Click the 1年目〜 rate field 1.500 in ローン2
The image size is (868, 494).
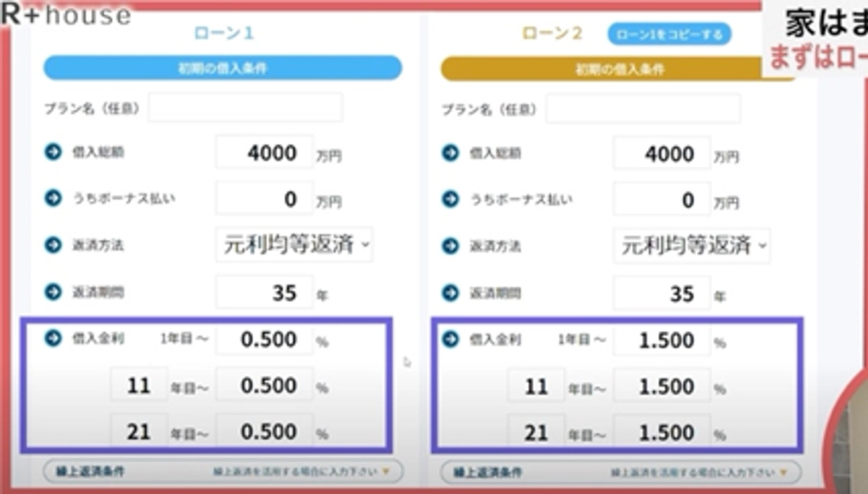[x=662, y=340]
